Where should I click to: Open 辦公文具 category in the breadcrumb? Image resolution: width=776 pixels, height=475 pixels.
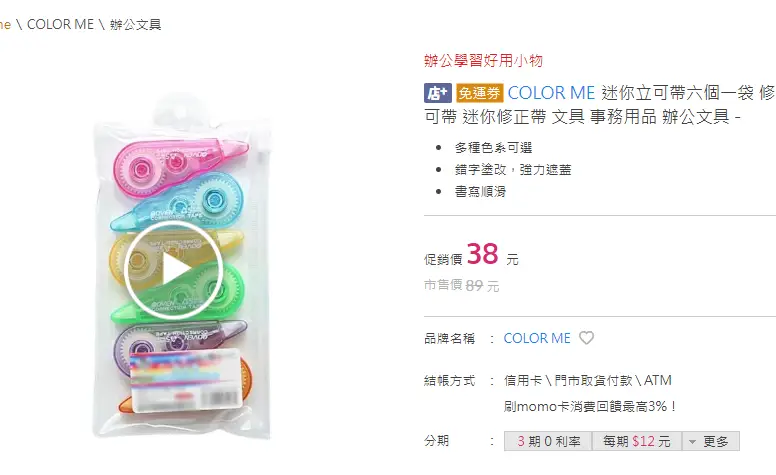(135, 24)
